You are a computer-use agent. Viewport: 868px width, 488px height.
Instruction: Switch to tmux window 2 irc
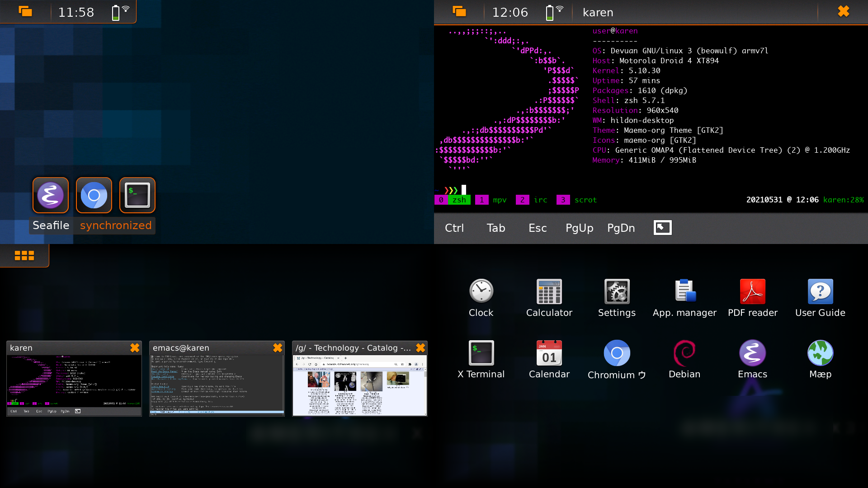pos(532,200)
